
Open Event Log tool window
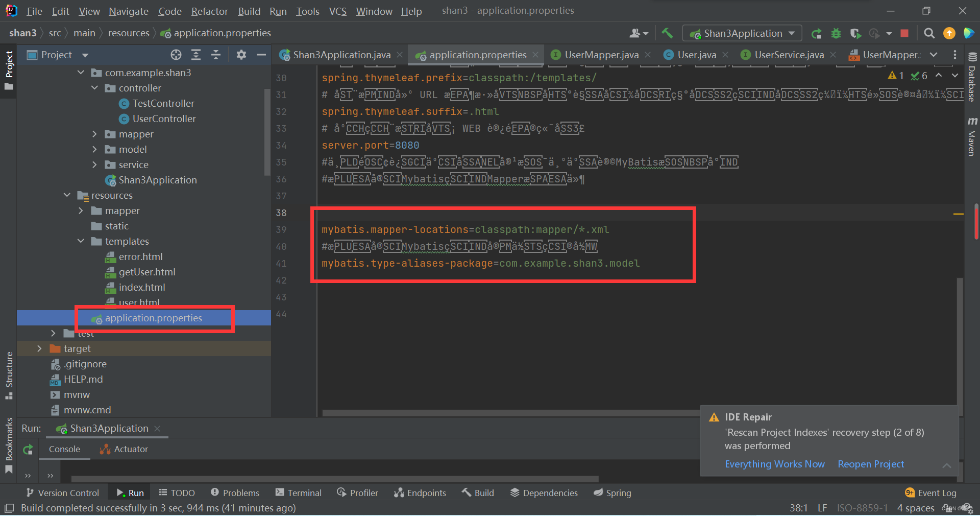tap(930, 492)
